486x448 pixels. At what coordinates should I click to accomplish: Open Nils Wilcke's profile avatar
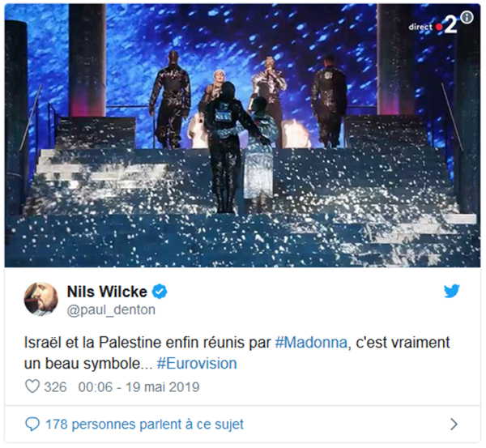[x=41, y=299]
